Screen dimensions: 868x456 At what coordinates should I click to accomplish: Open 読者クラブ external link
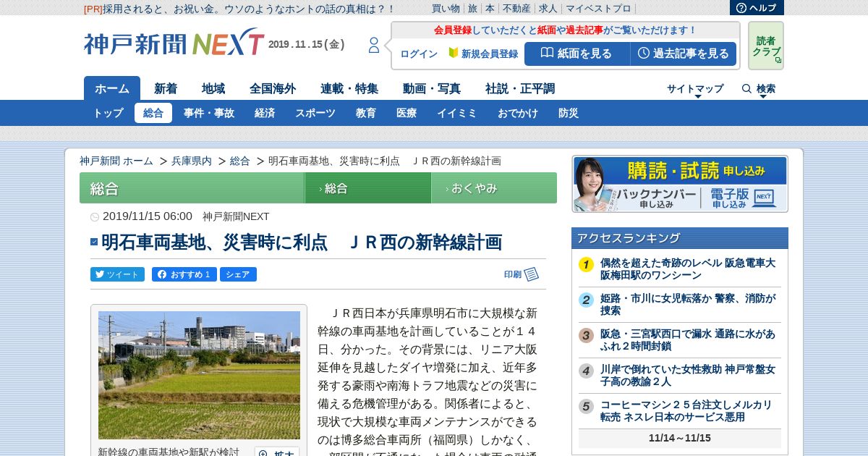click(x=766, y=46)
